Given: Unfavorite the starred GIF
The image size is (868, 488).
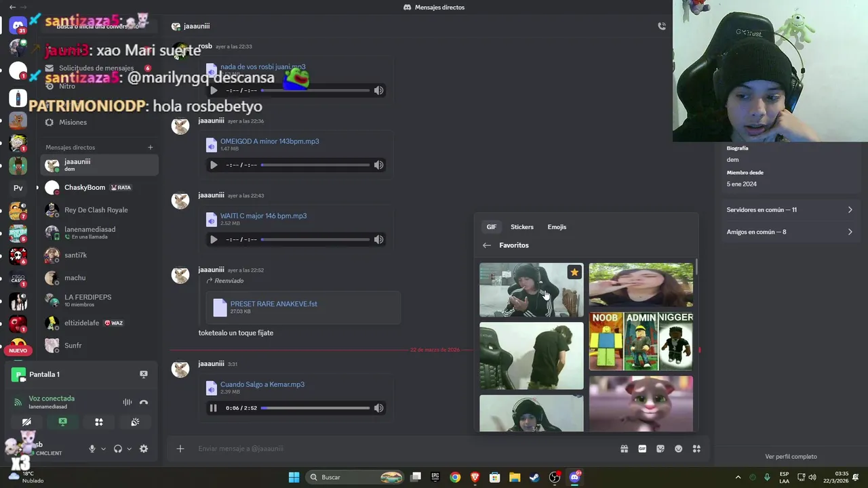Looking at the screenshot, I should [574, 272].
